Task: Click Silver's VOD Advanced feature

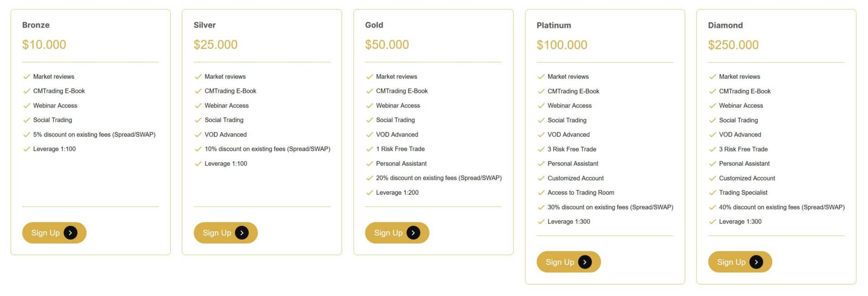Action: 226,134
